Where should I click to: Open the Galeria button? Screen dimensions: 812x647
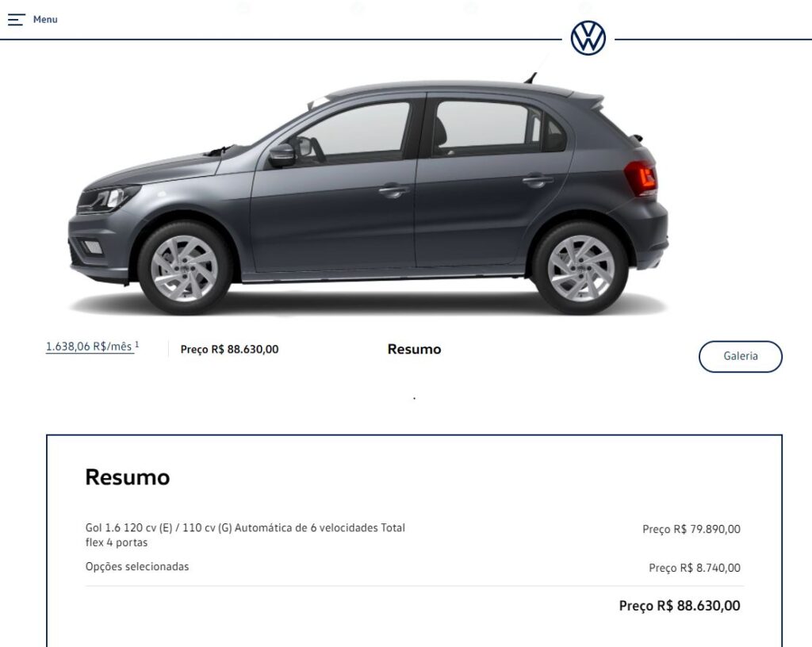click(740, 356)
